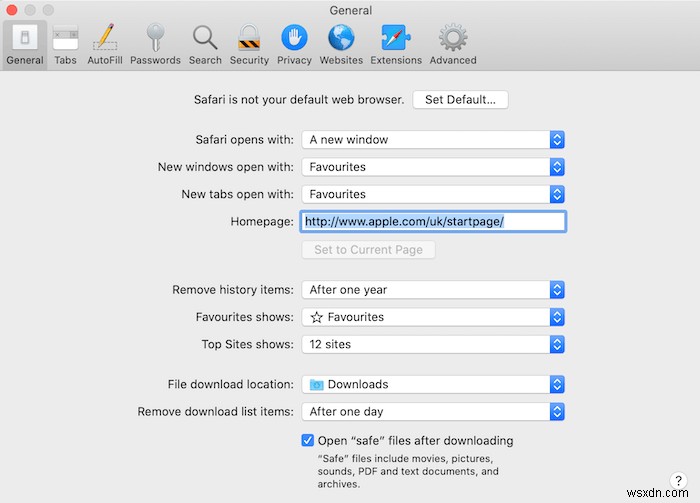The image size is (700, 503).
Task: Expand the 'Top Sites shows' dropdown
Action: [433, 344]
